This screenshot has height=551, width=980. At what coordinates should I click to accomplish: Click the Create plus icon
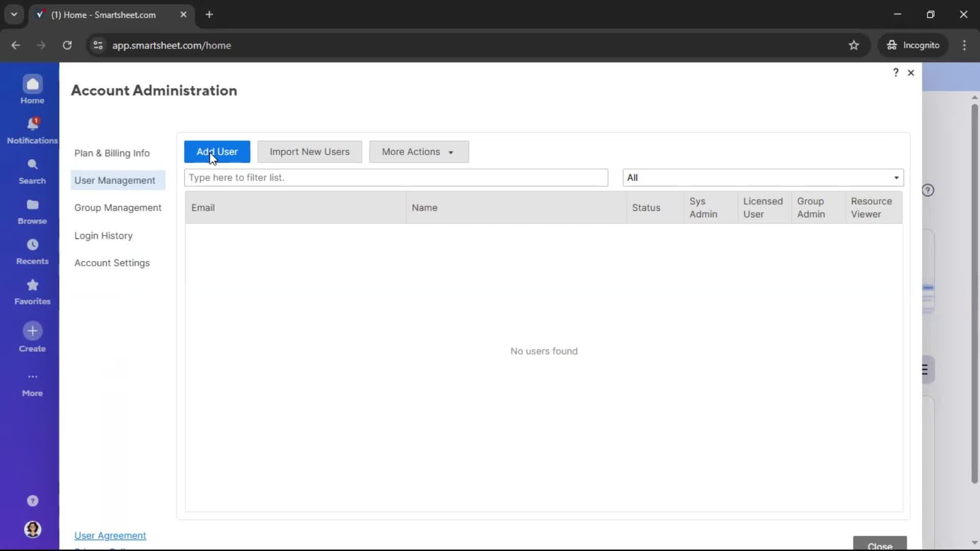click(x=32, y=331)
